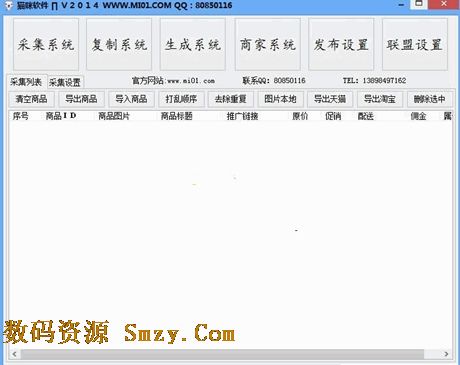The width and height of the screenshot is (460, 365).
Task: Remove duplicates with 去除重复
Action: pos(231,99)
